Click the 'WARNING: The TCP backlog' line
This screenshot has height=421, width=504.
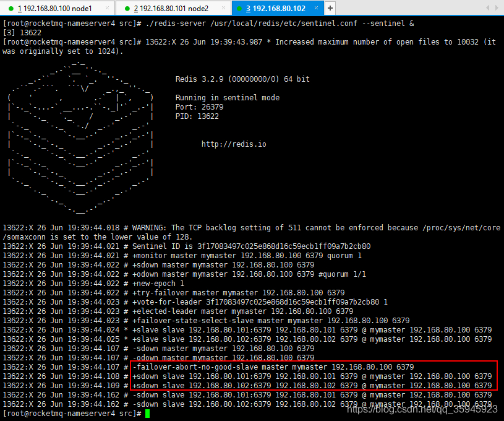tap(251, 232)
